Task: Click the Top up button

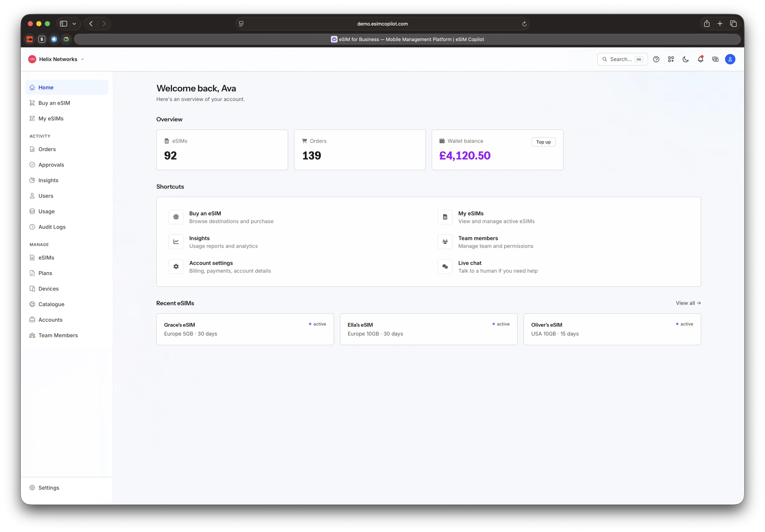Action: point(543,142)
